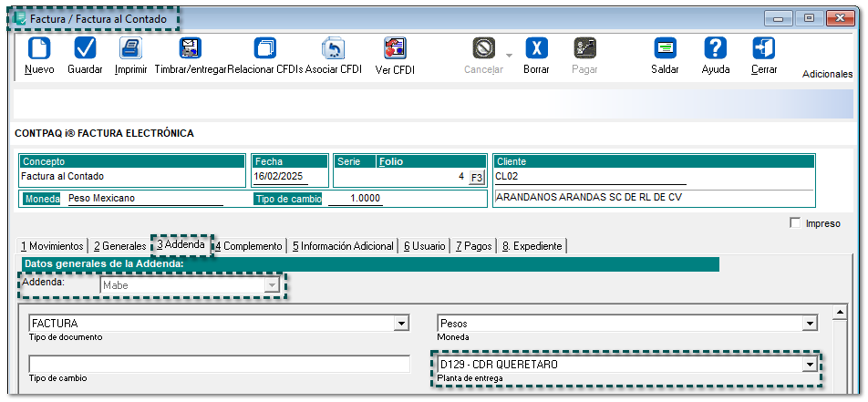Viewport: 868px width, 402px height.
Task: Click the Tipo de cambio addenda field
Action: click(x=219, y=365)
